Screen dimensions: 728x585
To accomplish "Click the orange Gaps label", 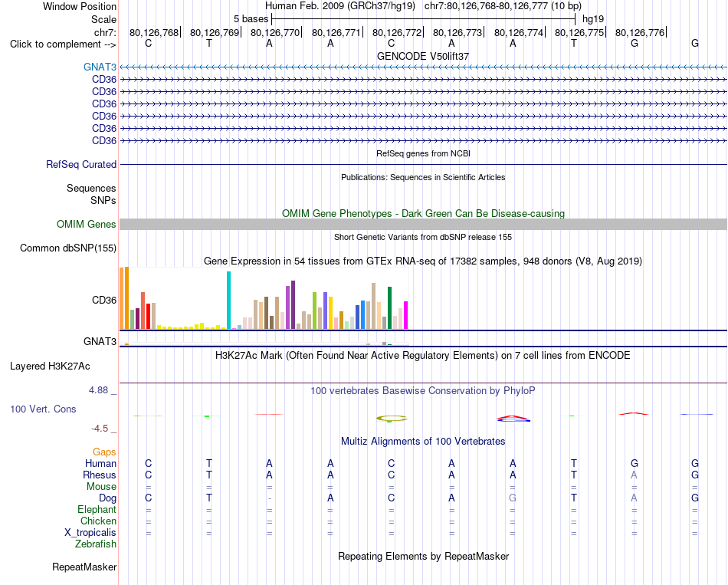I will tap(104, 452).
